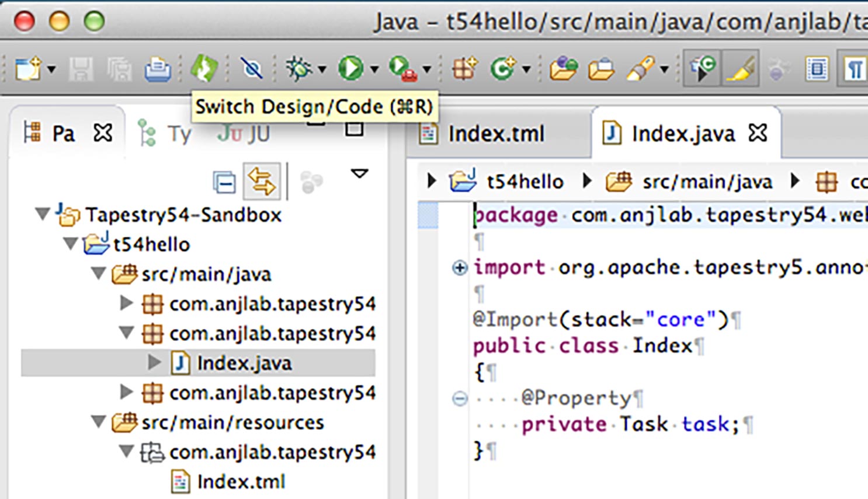The image size is (868, 499).
Task: Open the Package Explorer view menu arrow
Action: point(359,174)
